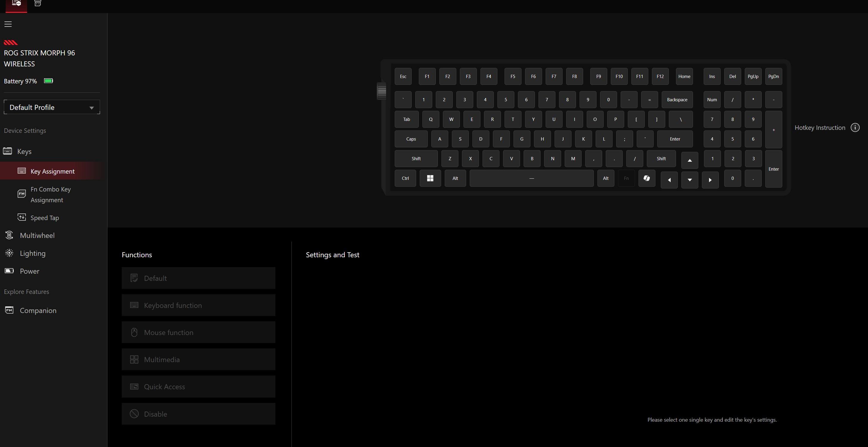Choose the Disable function option
The image size is (868, 447).
click(x=198, y=414)
